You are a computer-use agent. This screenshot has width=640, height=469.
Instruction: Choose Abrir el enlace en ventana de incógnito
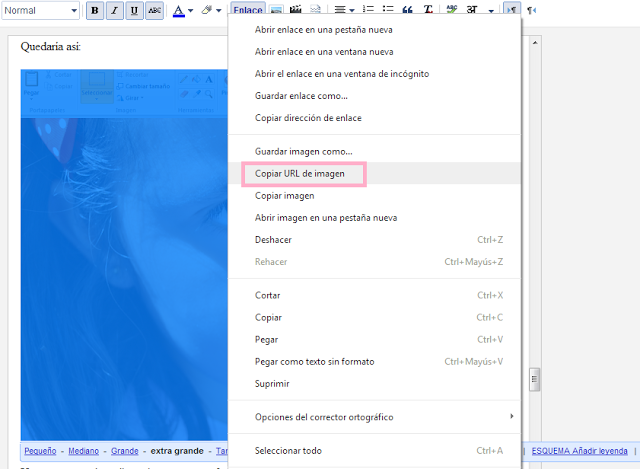[374, 74]
